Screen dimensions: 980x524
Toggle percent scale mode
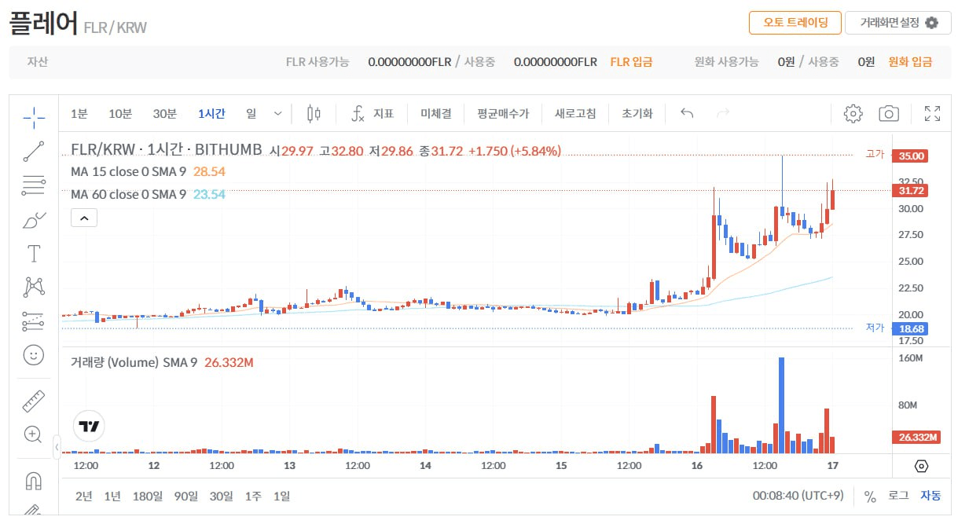click(x=870, y=496)
